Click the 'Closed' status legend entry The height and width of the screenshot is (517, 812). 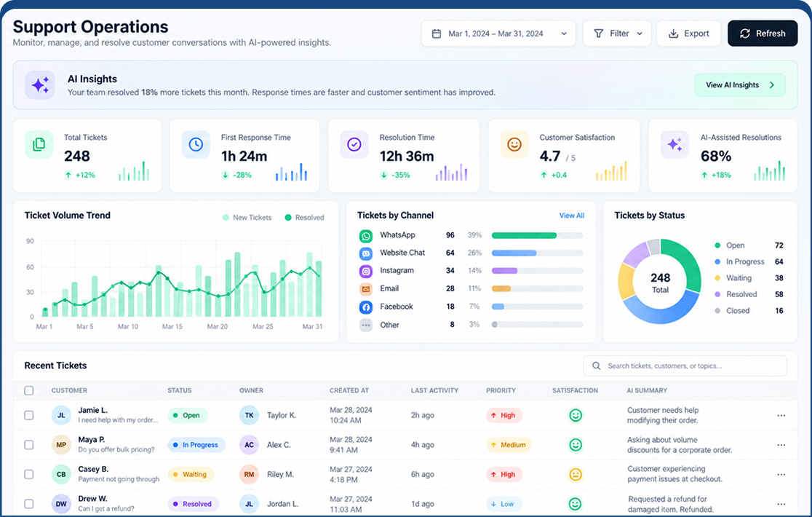(749, 311)
